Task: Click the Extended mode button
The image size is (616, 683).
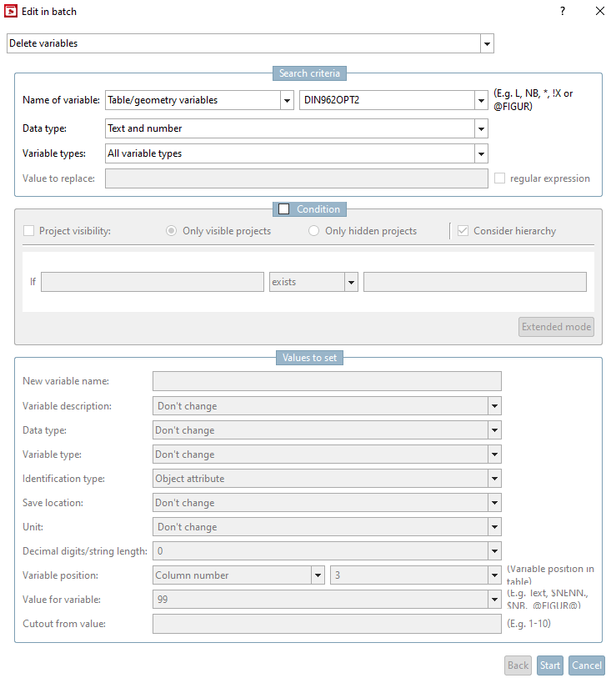Action: pyautogui.click(x=556, y=327)
